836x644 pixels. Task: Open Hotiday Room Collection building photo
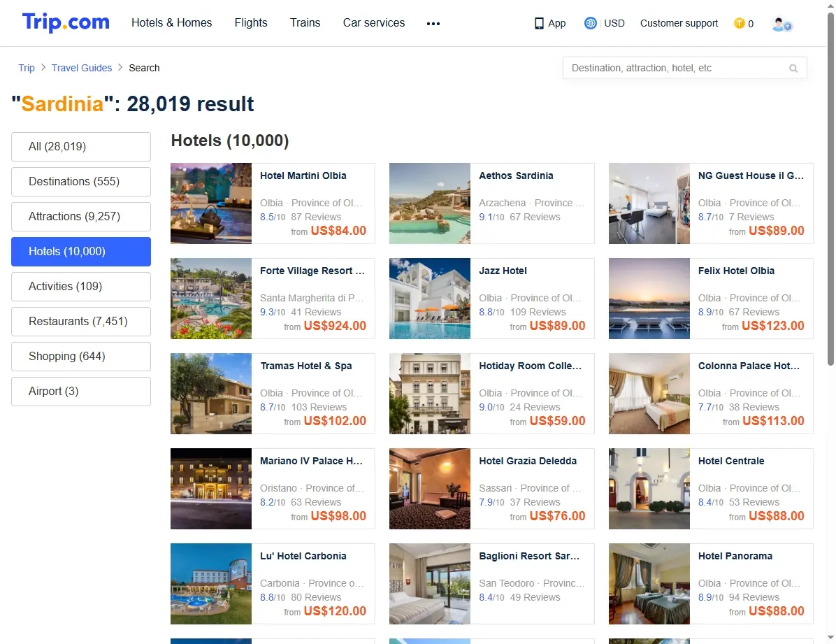point(430,393)
